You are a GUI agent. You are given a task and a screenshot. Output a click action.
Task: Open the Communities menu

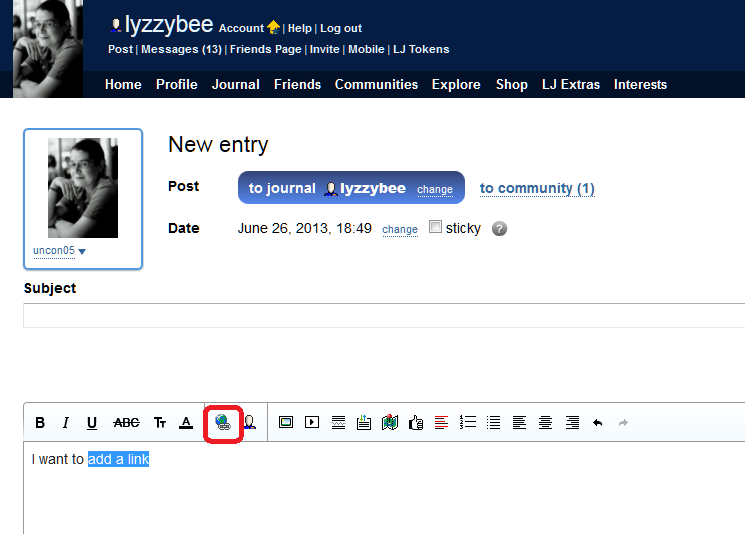point(376,84)
